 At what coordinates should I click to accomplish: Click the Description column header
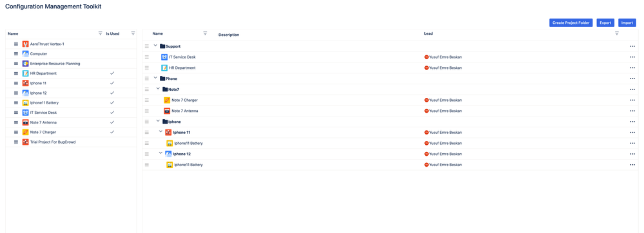(x=229, y=35)
